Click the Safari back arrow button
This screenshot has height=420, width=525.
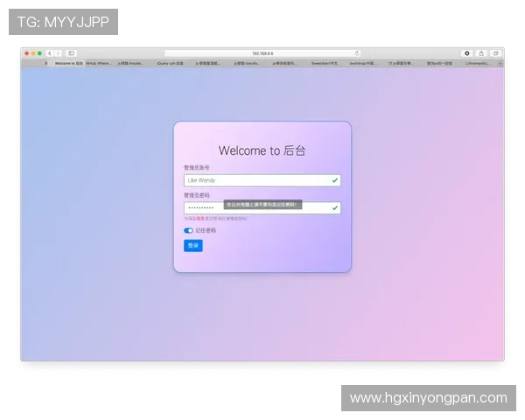(50, 53)
